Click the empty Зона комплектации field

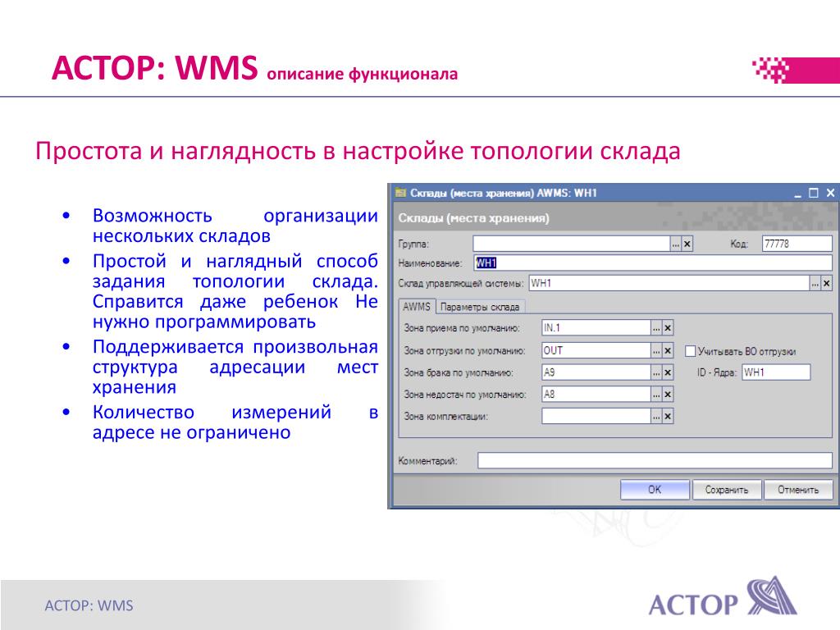click(x=596, y=416)
